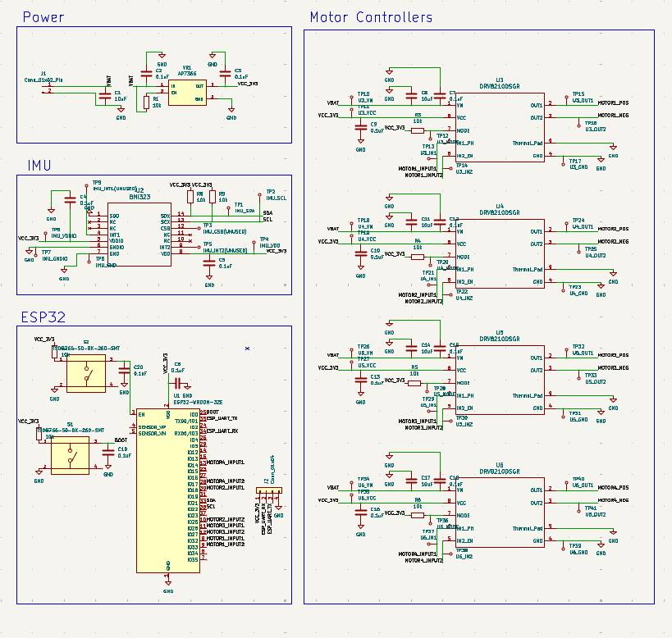
Task: Click the no-connect X marker in ESP32 block
Action: pos(247,349)
